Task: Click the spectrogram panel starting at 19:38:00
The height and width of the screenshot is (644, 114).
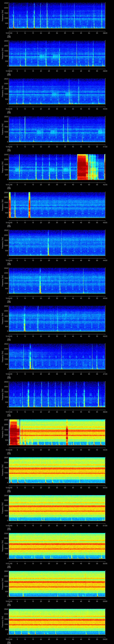Action: 57,54
